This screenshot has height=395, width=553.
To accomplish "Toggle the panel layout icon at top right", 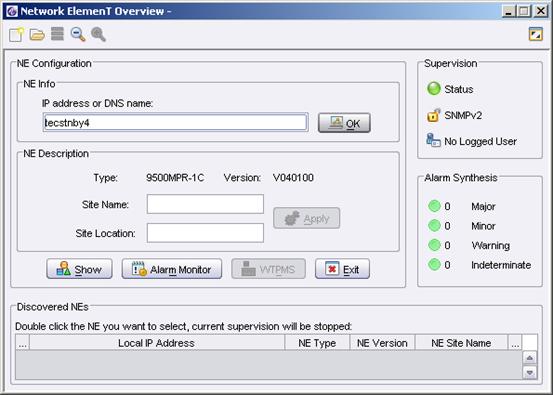I will pos(536,34).
